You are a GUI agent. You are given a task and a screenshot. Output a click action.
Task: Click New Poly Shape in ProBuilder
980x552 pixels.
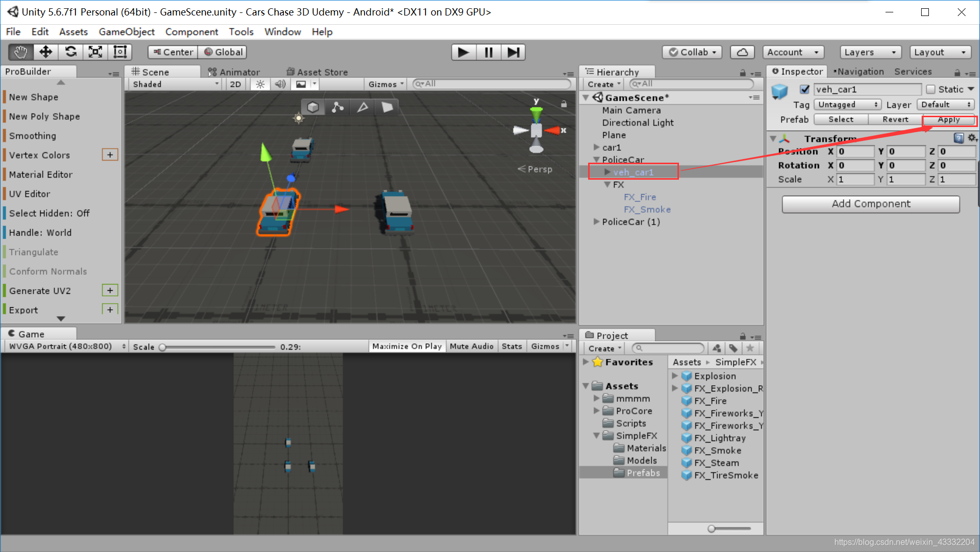coord(44,117)
